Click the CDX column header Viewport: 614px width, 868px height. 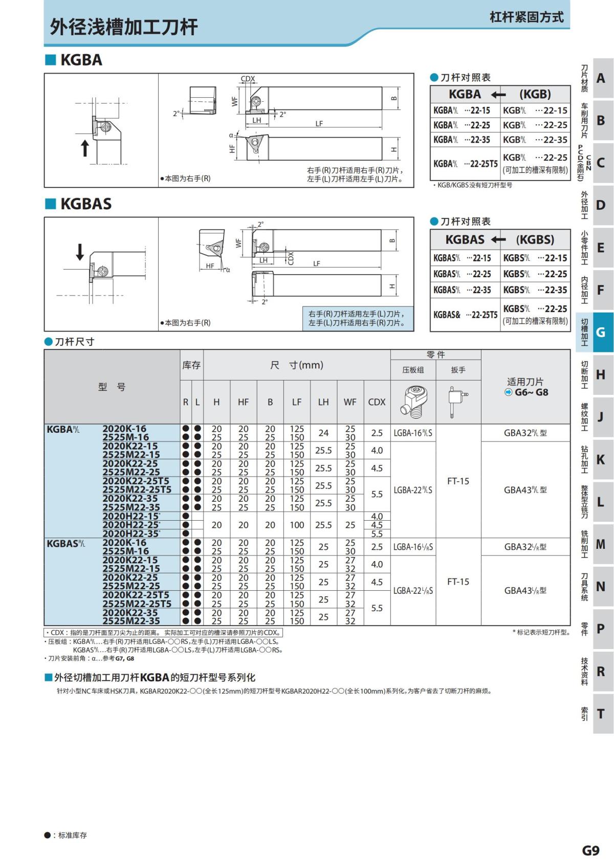click(x=377, y=402)
